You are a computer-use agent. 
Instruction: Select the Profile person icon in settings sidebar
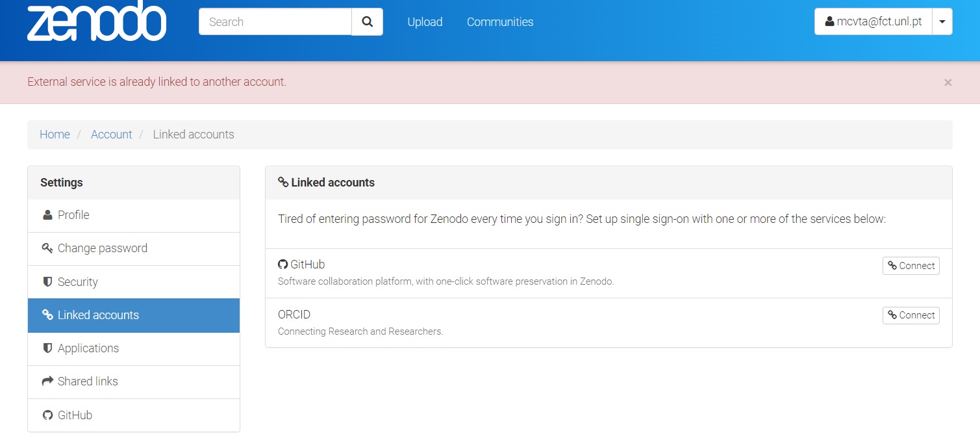pos(48,214)
